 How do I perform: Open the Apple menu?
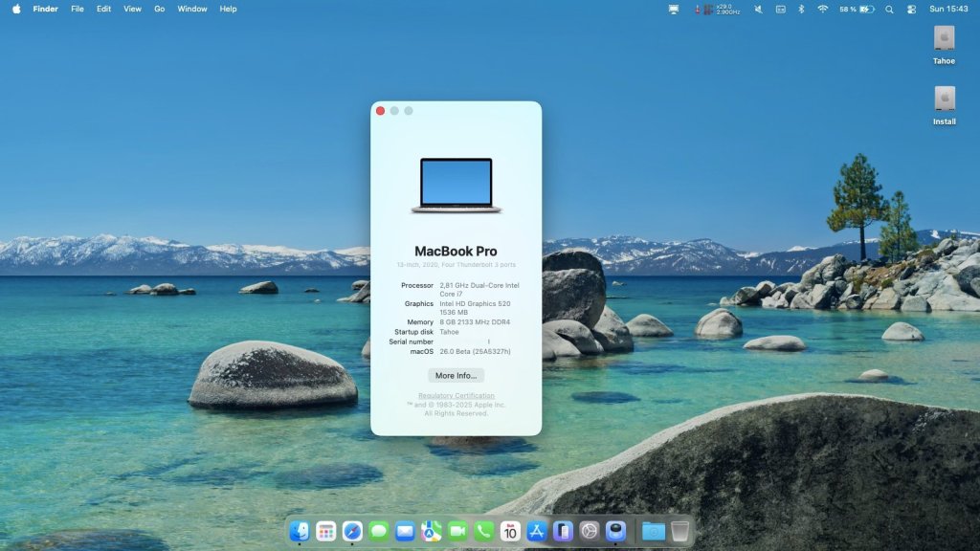[x=16, y=9]
